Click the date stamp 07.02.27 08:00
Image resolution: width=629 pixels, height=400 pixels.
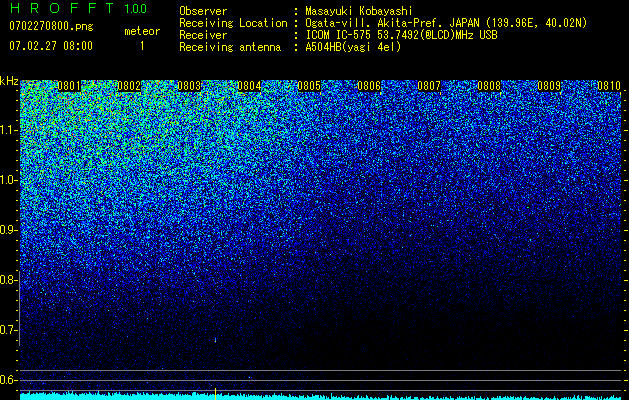pos(51,45)
